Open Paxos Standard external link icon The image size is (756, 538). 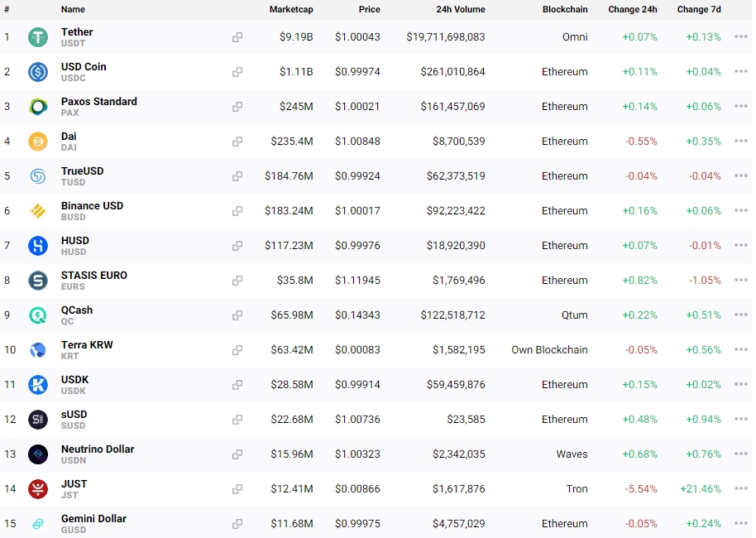[237, 107]
